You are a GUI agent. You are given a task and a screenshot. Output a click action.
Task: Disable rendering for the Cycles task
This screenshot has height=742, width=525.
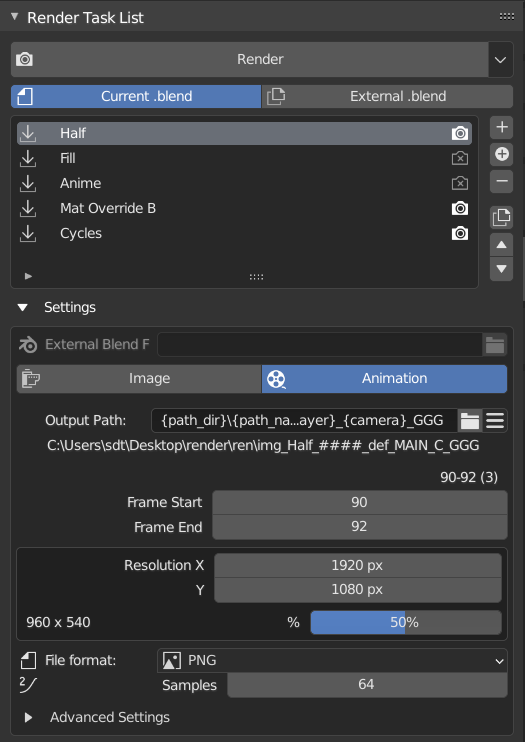(x=460, y=233)
